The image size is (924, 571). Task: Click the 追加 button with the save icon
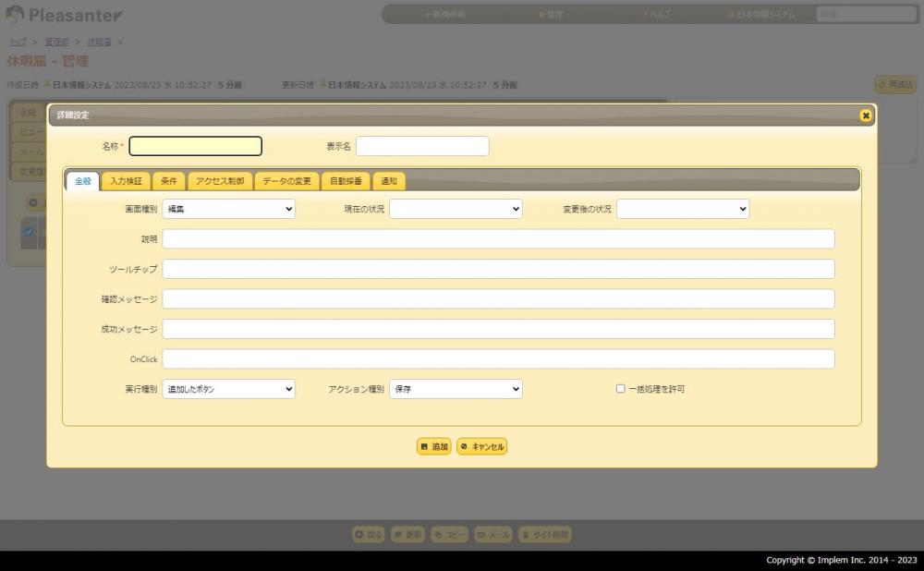point(433,446)
